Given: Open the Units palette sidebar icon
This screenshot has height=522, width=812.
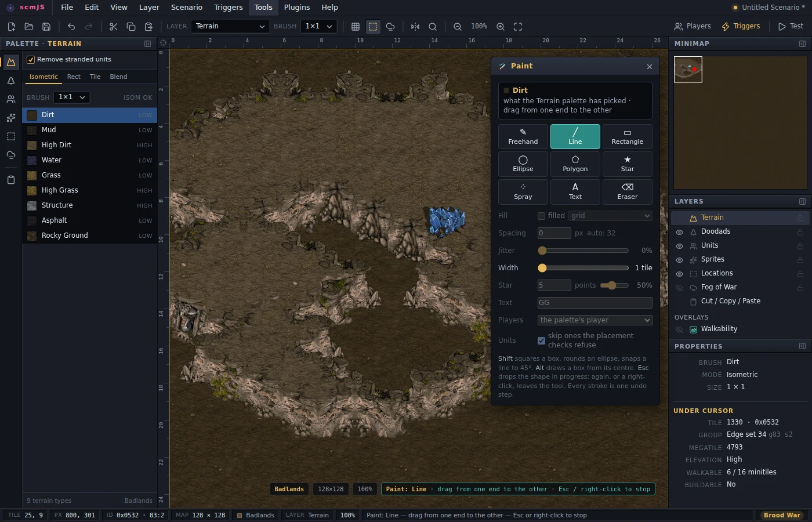Looking at the screenshot, I should (x=11, y=99).
